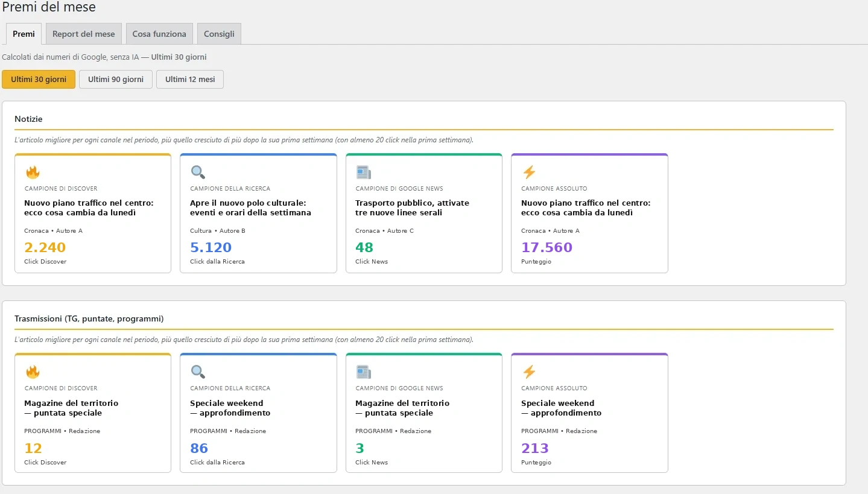Click the 12 Click Discover value
This screenshot has width=868, height=494.
point(33,448)
